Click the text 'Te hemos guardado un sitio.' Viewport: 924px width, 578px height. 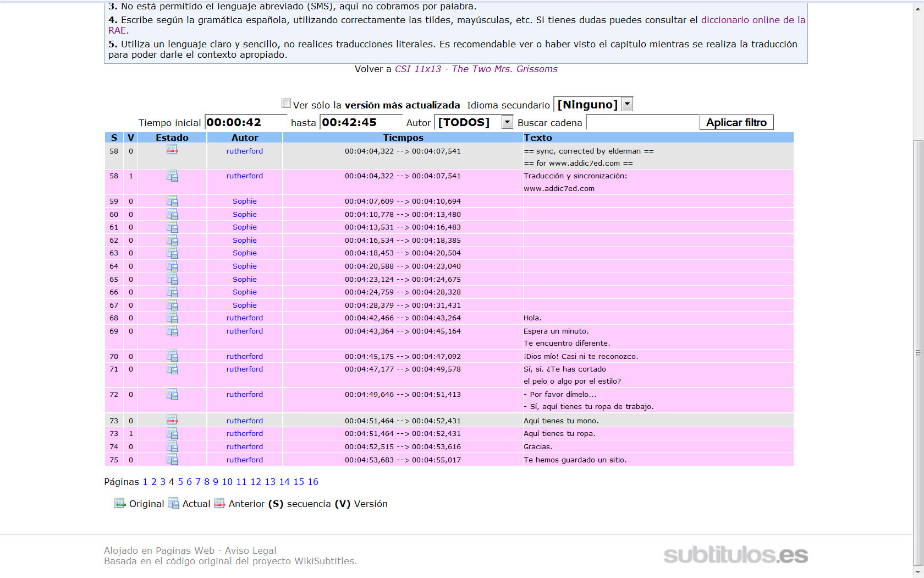tap(575, 460)
